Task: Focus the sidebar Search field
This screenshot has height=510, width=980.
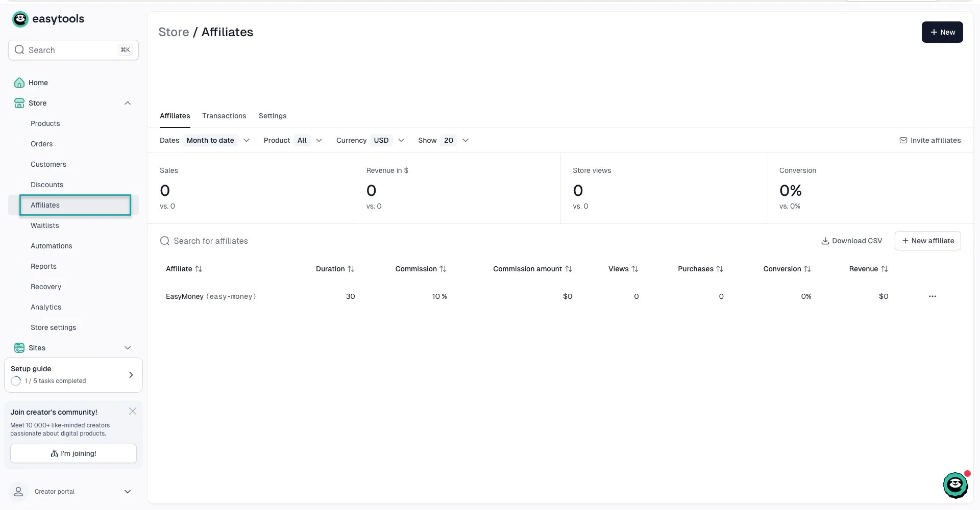Action: (x=73, y=50)
